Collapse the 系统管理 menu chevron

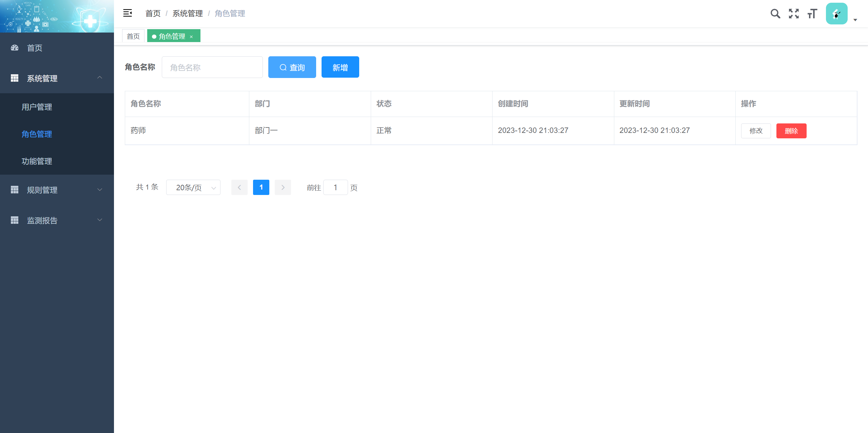[x=100, y=78]
